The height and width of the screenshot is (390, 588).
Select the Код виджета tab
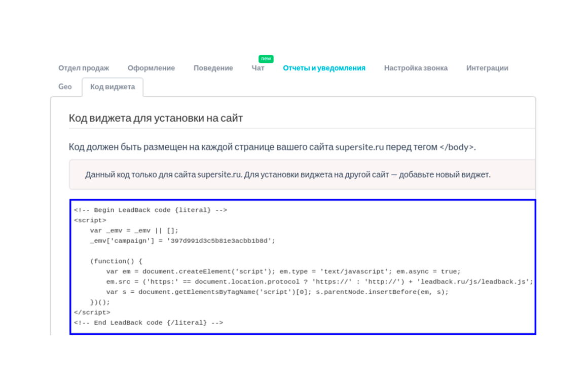[113, 87]
